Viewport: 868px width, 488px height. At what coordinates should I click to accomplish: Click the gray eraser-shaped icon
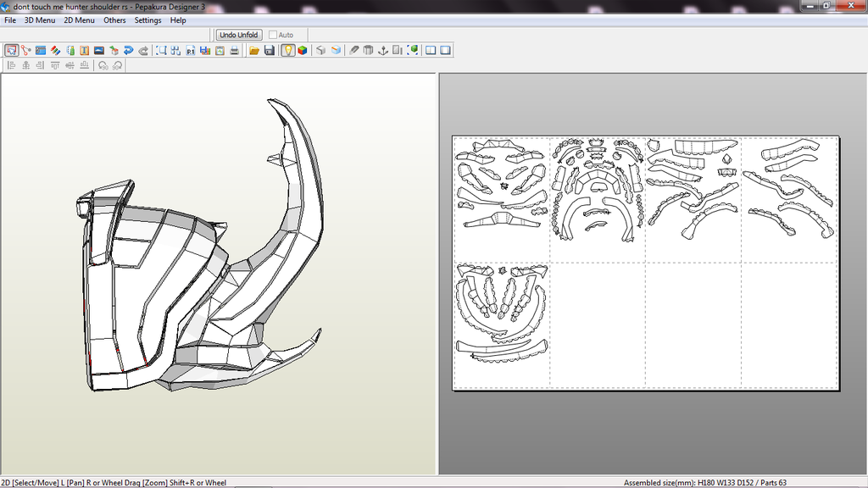pos(353,50)
